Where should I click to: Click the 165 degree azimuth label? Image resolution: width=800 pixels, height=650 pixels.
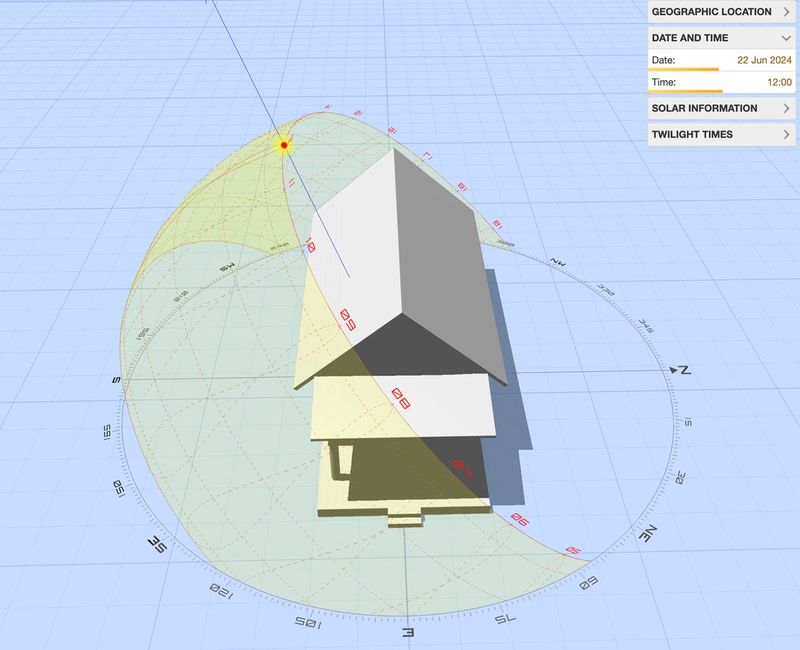(x=107, y=432)
